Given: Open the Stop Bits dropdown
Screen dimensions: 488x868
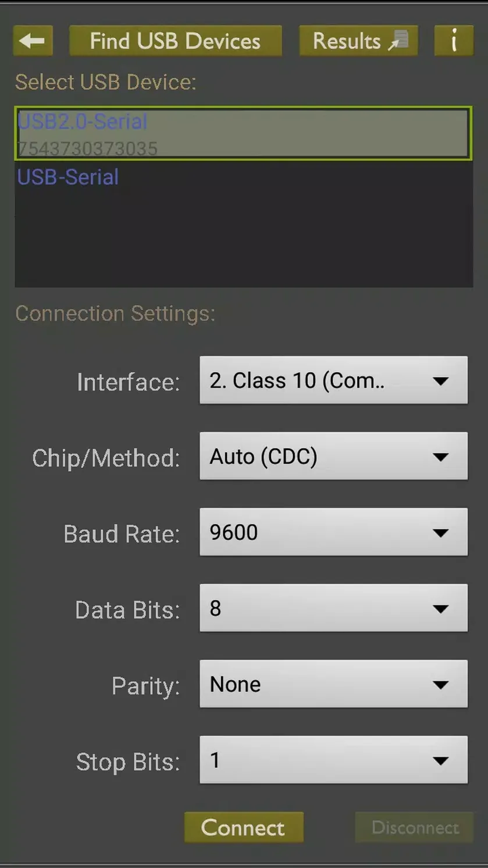Looking at the screenshot, I should tap(333, 760).
